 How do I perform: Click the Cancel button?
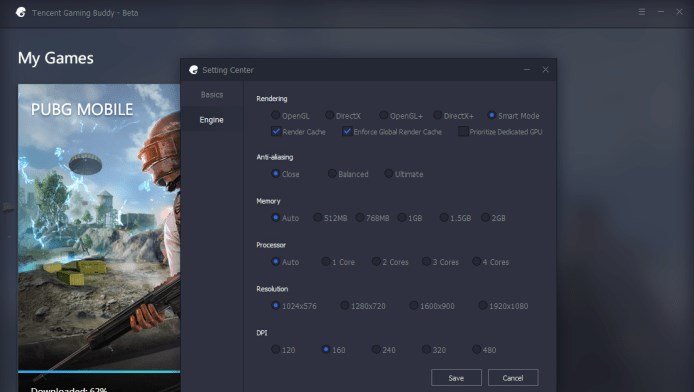(x=513, y=378)
